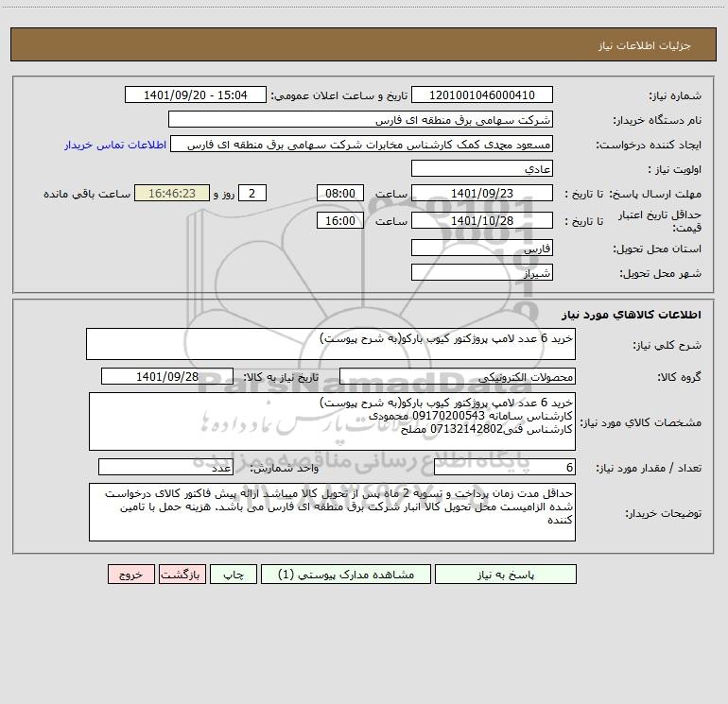Click section heading اطلاعات کالاهای مورد نیاز
This screenshot has height=704, width=728.
(632, 315)
